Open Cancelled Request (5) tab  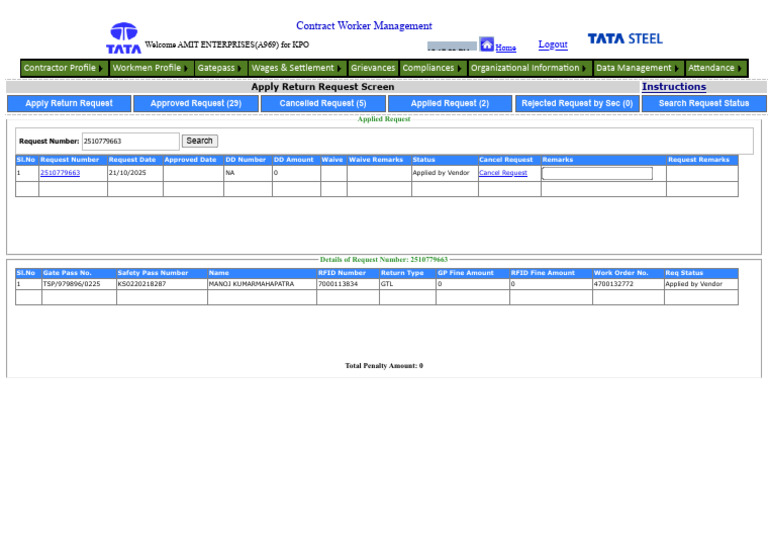coord(323,103)
